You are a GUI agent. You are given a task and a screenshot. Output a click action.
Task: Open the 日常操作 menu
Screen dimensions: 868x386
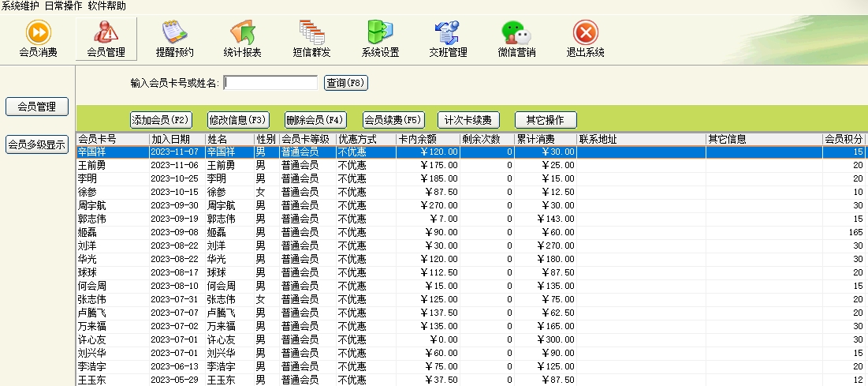pos(64,6)
